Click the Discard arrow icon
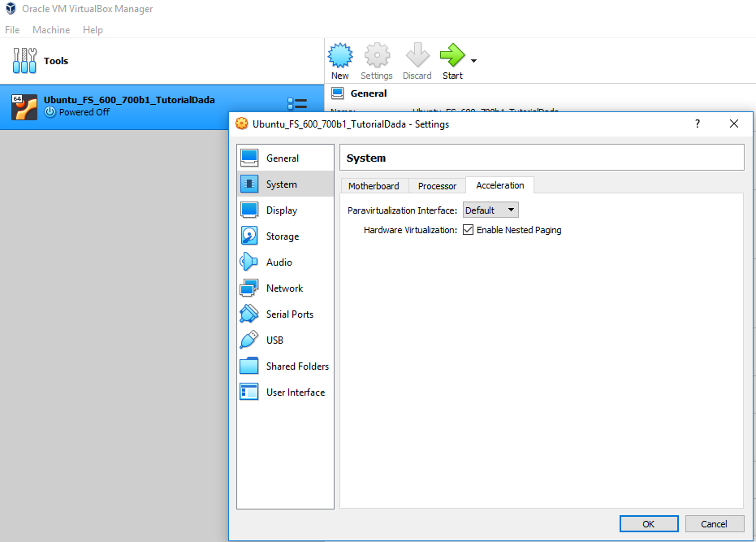The width and height of the screenshot is (756, 542). pyautogui.click(x=417, y=57)
